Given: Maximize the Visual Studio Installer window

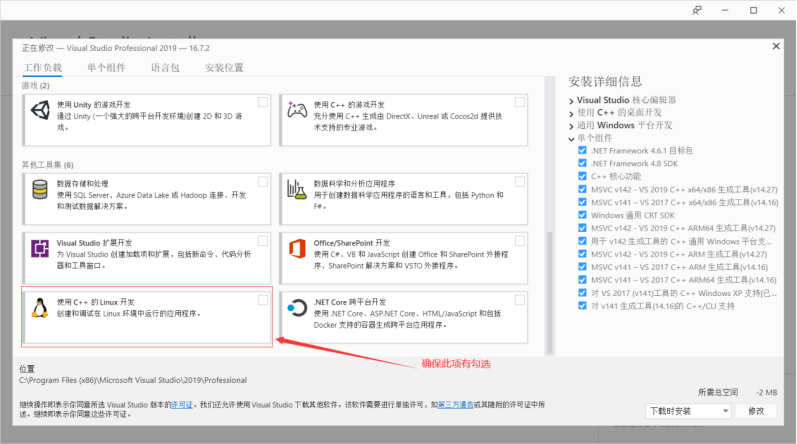Looking at the screenshot, I should [753, 10].
